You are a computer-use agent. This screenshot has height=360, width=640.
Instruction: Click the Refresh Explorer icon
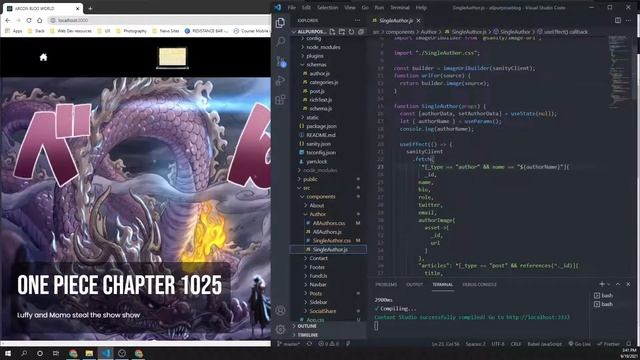point(351,31)
